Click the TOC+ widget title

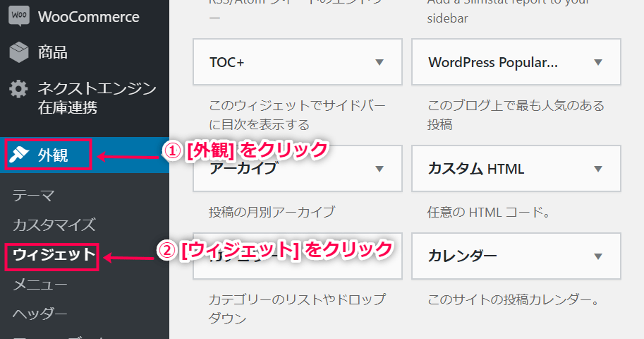pos(226,63)
